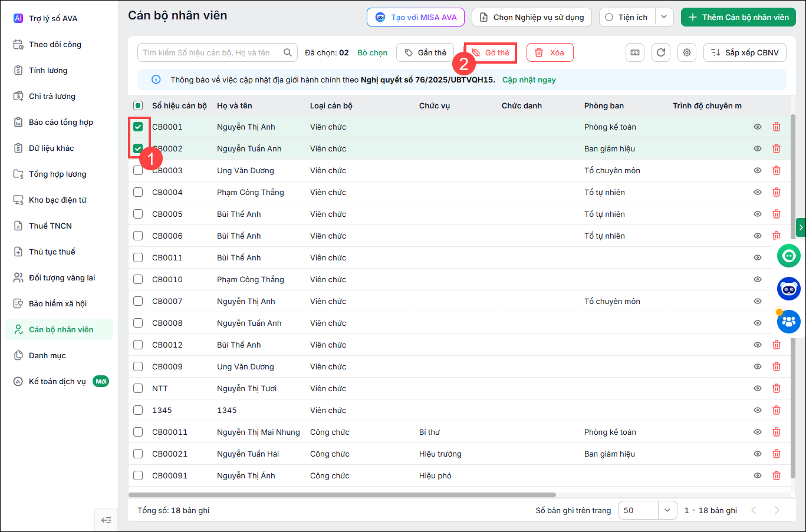806x532 pixels.
Task: View employee CB0009 via the eye icon
Action: [x=758, y=366]
